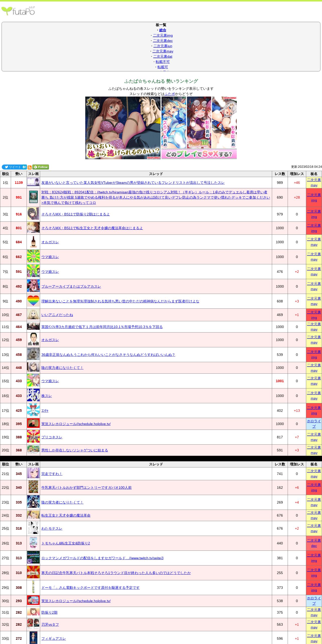Image resolution: width=322 pixels, height=644 pixels.
Task: Click the left FANZA GAMES banner ad
Action: tap(123, 128)
